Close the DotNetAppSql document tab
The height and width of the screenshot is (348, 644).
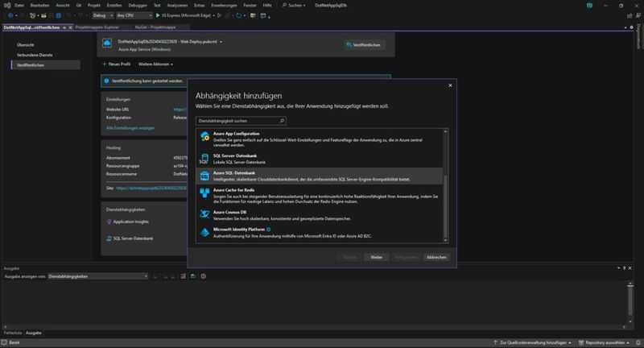point(70,27)
